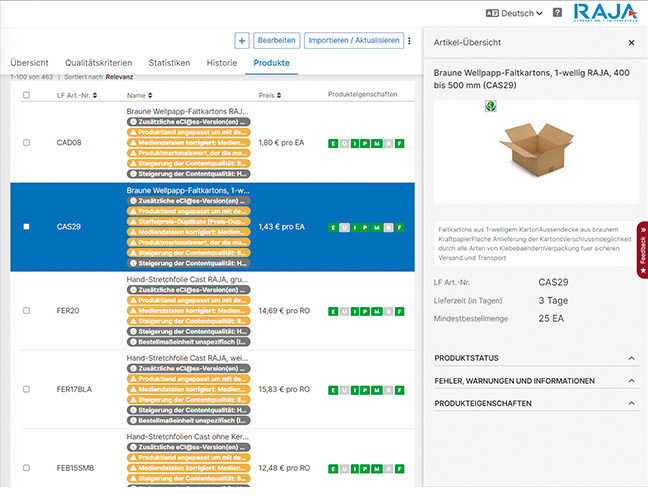Close the Artikel-Übersicht panel
Image resolution: width=648 pixels, height=500 pixels.
[631, 43]
